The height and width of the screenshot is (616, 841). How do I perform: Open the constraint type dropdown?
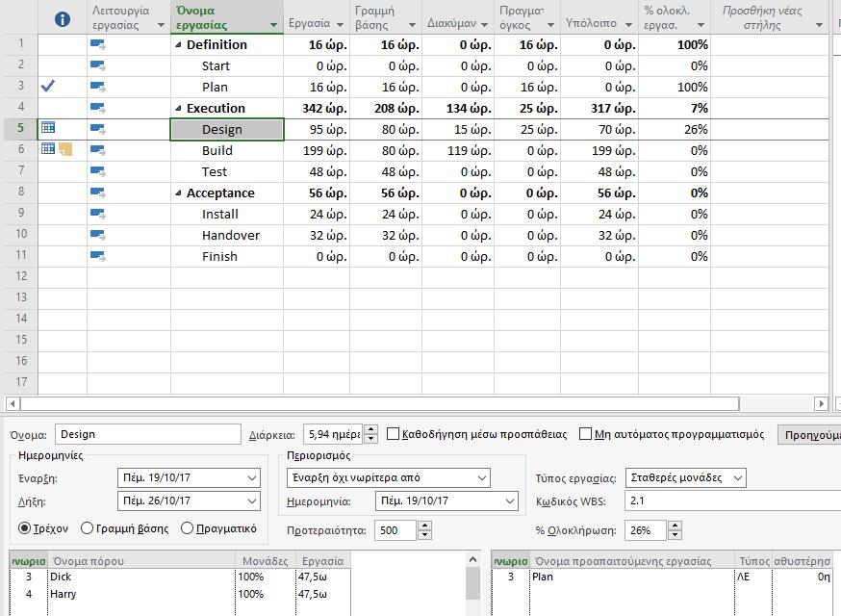(x=482, y=477)
